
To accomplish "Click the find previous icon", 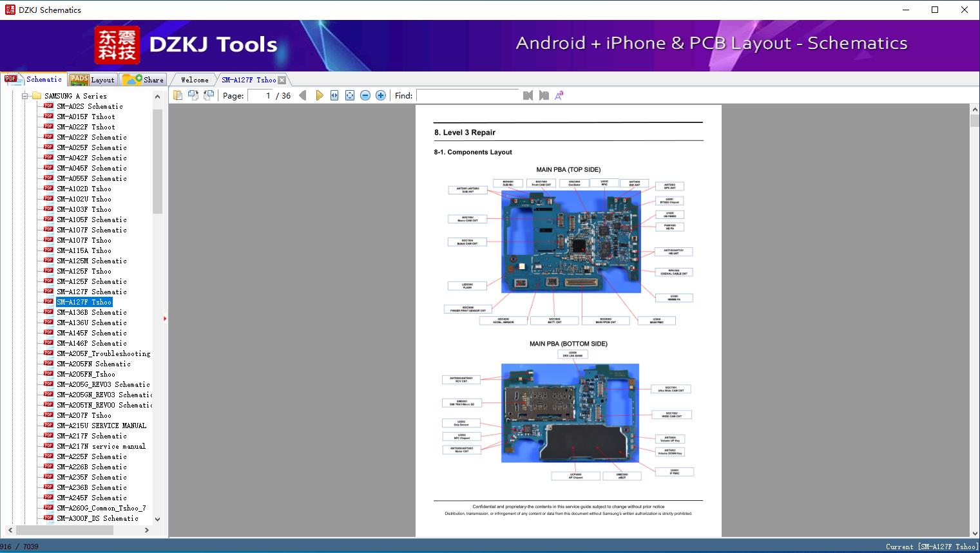I will click(528, 95).
